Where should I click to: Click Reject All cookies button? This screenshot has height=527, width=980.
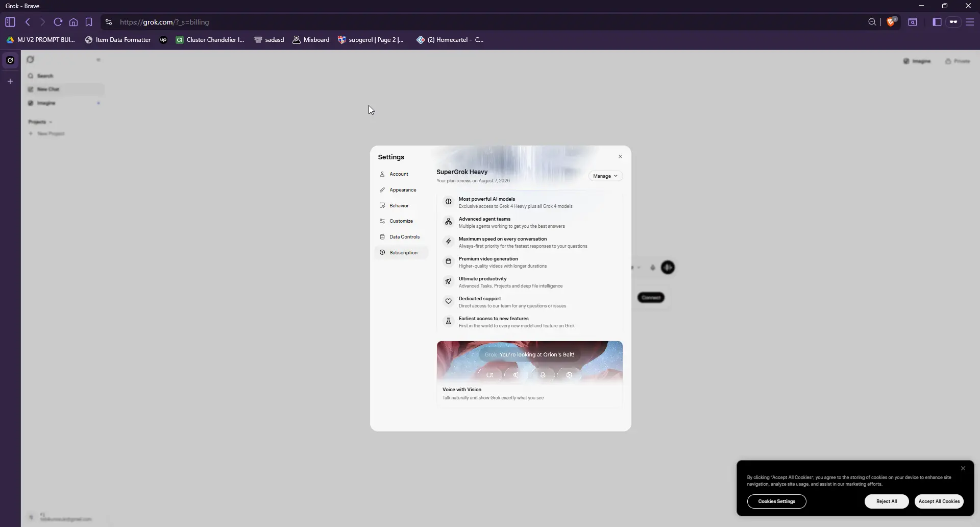[x=887, y=501]
